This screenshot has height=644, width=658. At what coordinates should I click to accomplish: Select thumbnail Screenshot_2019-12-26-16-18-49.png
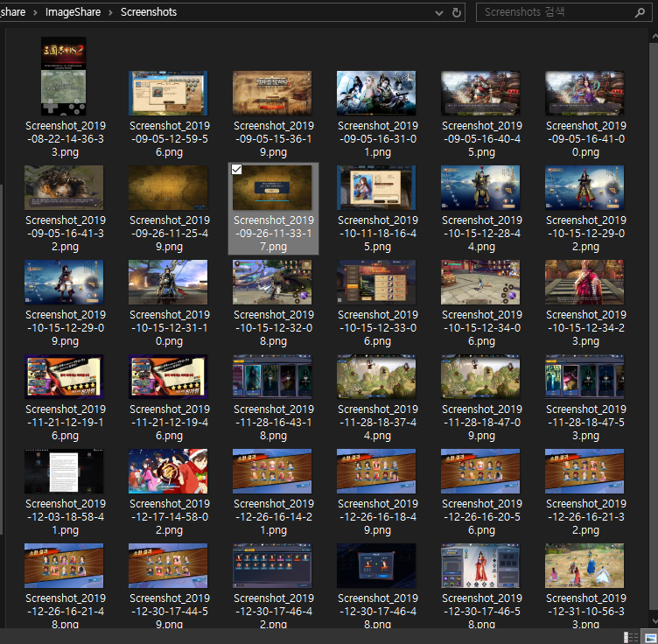(x=376, y=471)
